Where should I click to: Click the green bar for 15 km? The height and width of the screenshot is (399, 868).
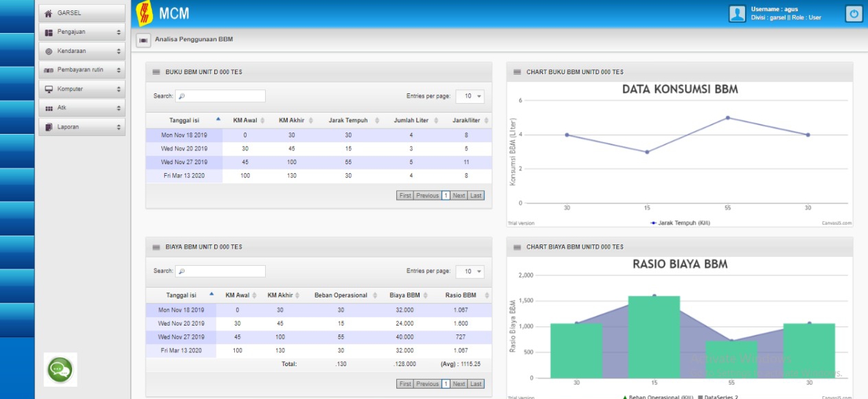pyautogui.click(x=654, y=337)
